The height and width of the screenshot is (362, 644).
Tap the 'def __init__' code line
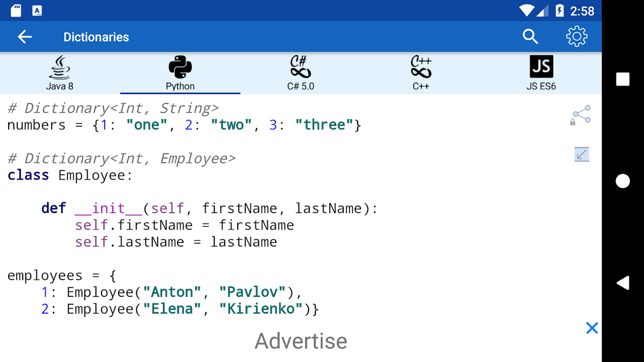click(210, 209)
